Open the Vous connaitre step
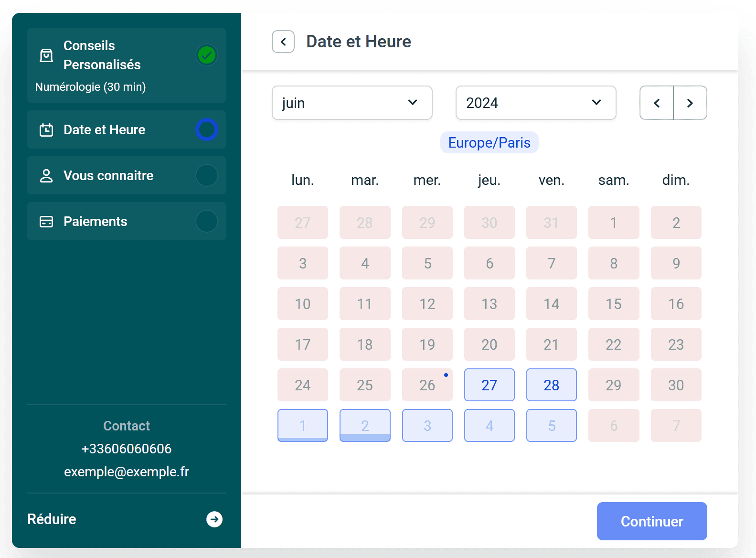Image resolution: width=756 pixels, height=558 pixels. tap(127, 175)
